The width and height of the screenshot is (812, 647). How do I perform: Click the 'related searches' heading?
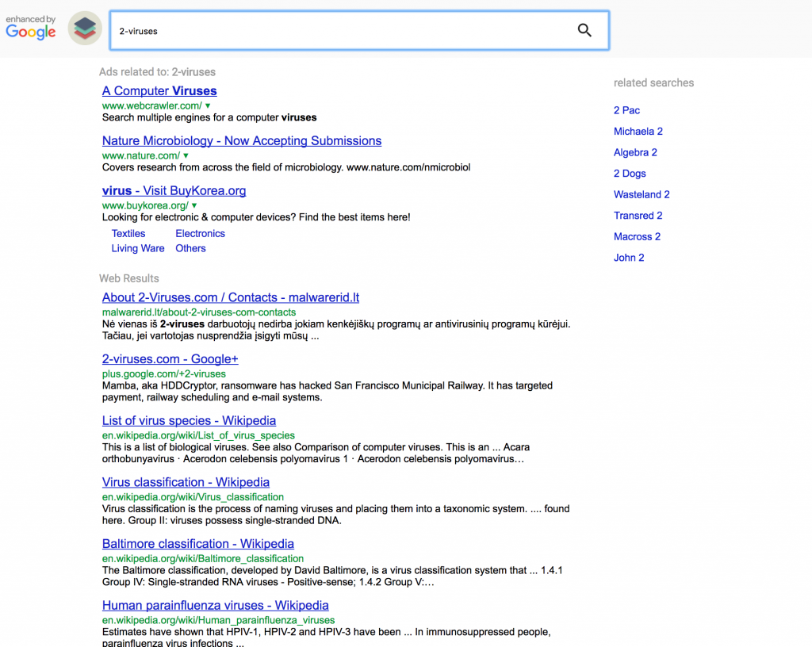653,82
